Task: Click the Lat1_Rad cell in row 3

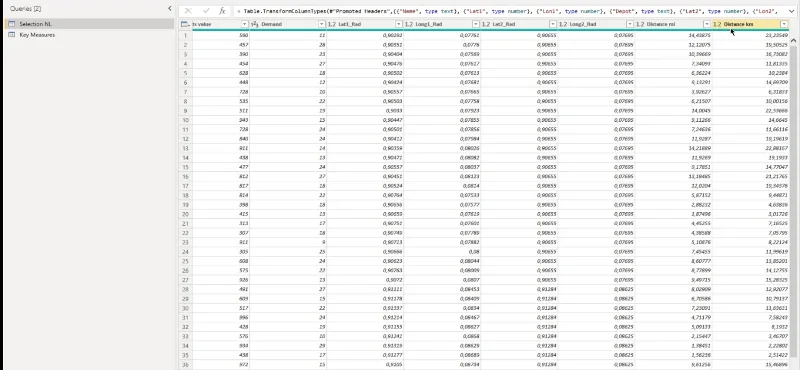Action: [365, 54]
